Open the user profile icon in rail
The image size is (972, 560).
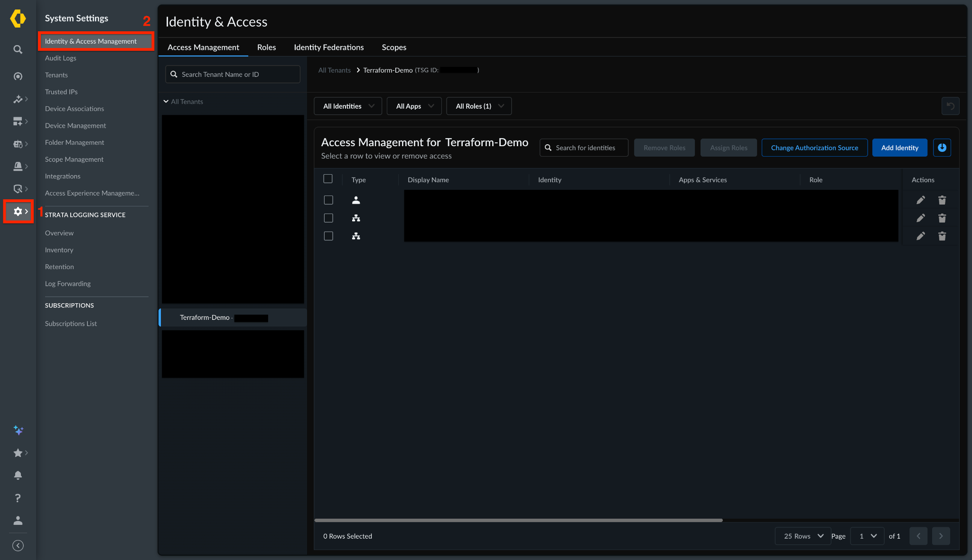click(x=18, y=521)
